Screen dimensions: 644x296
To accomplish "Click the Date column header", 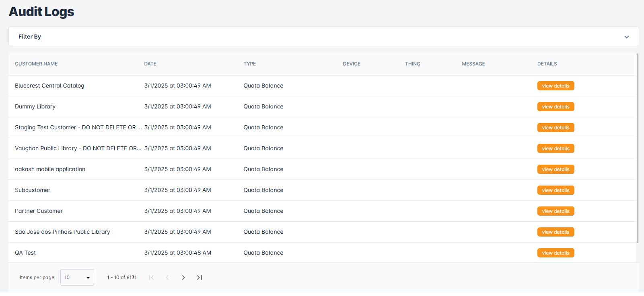I will pos(150,64).
